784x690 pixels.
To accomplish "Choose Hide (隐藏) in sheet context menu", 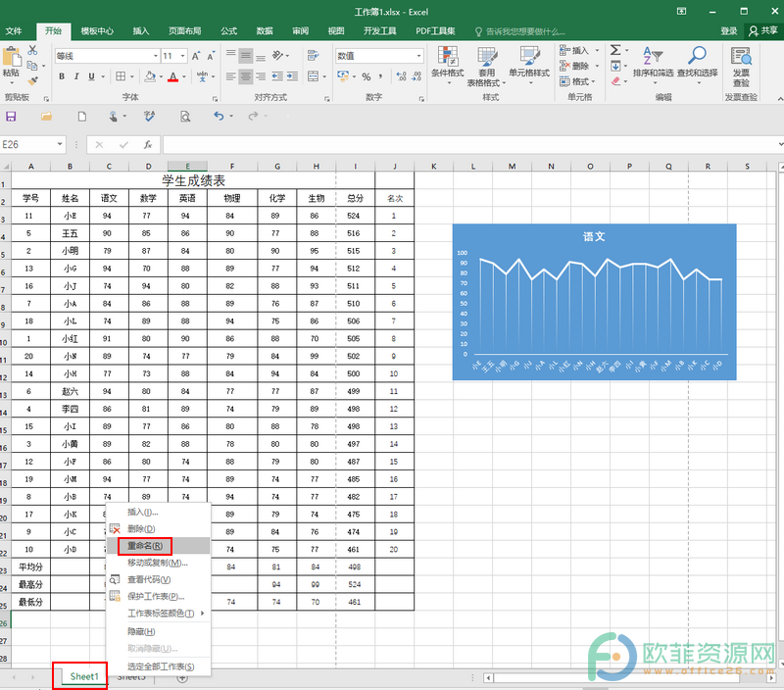I will pos(159,631).
